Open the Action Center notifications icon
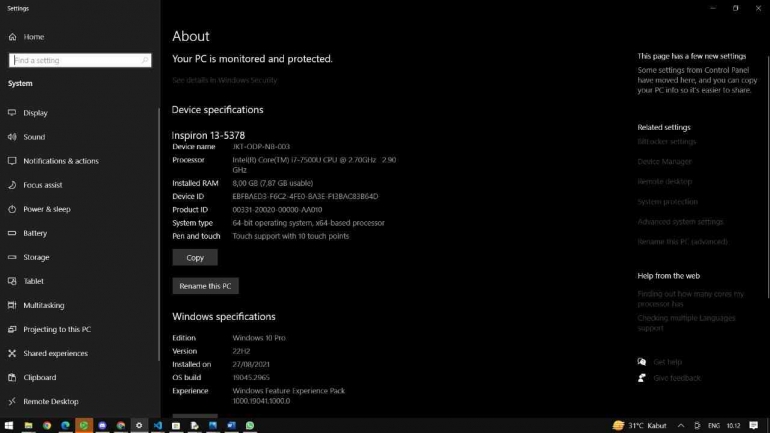This screenshot has width=770, height=433. coord(754,425)
